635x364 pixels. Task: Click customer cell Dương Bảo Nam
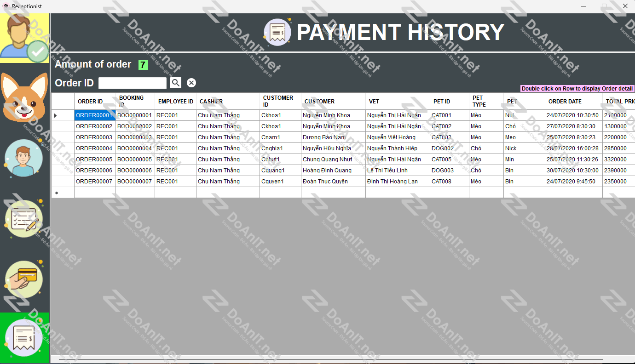(333, 137)
